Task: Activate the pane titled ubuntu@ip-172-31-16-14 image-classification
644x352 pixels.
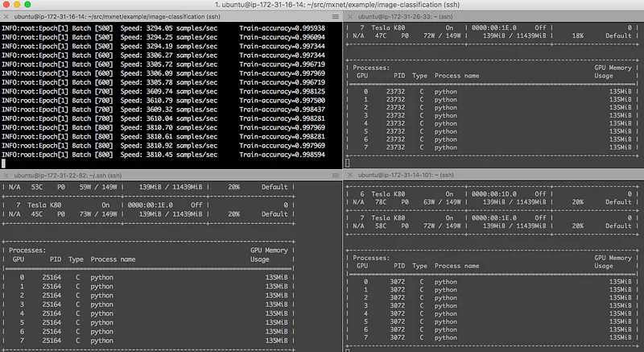Action: (117, 16)
